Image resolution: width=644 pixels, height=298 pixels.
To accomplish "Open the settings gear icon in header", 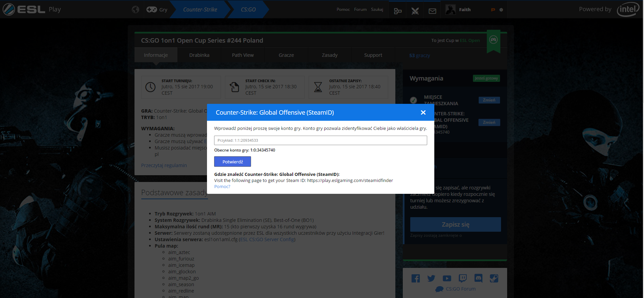I will (501, 10).
